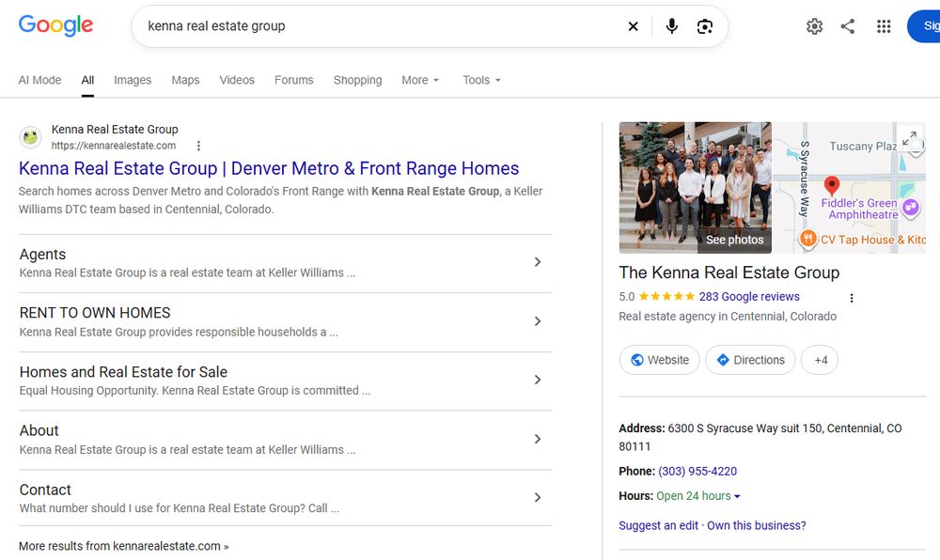This screenshot has width=940, height=560.
Task: Expand the Contact sitelink chevron
Action: 538,498
